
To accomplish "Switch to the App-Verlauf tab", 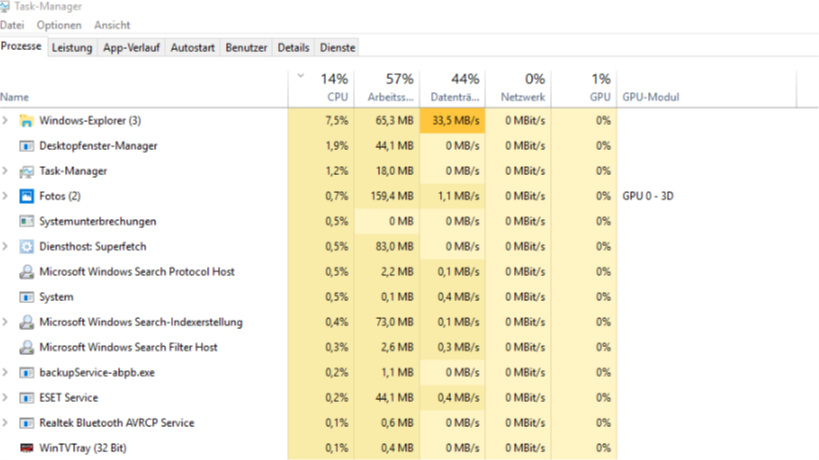I will pyautogui.click(x=131, y=48).
